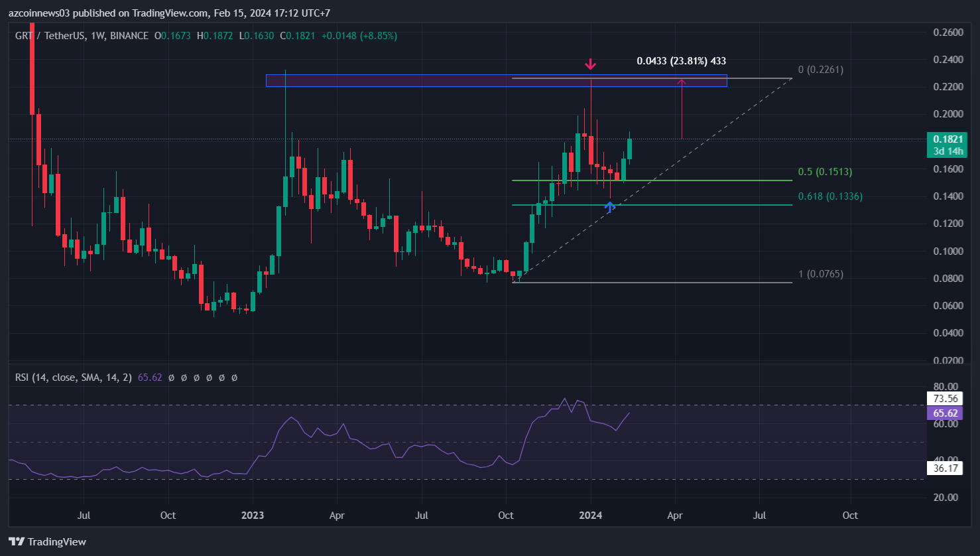Select the current price label 0.1821
This screenshot has width=980, height=556.
(x=948, y=139)
